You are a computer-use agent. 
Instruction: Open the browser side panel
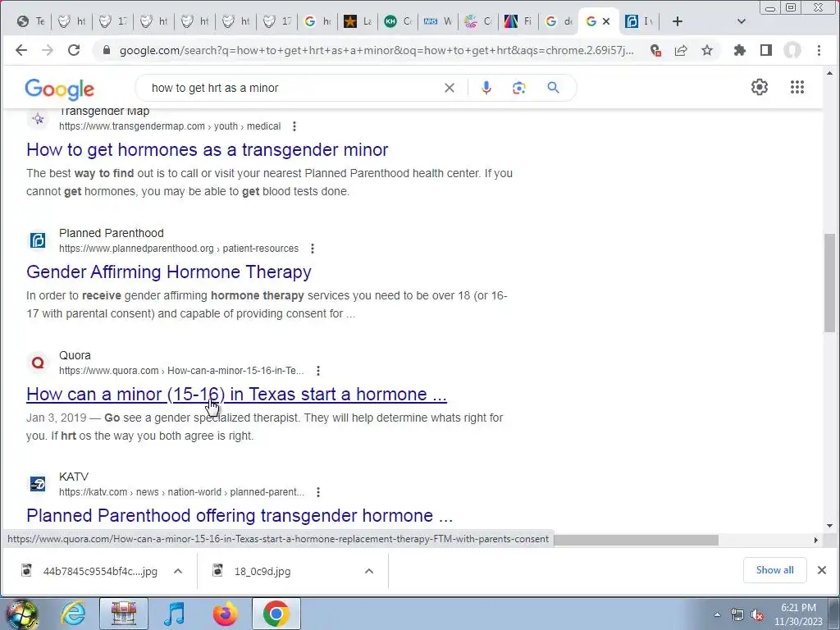(766, 50)
